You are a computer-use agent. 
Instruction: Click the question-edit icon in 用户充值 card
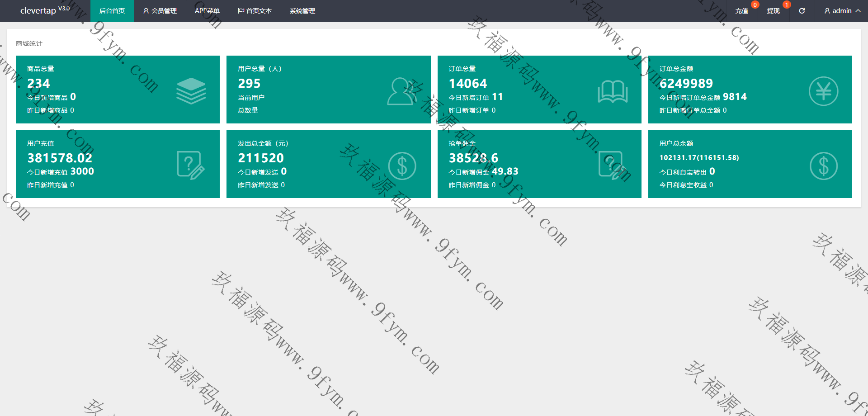(190, 165)
